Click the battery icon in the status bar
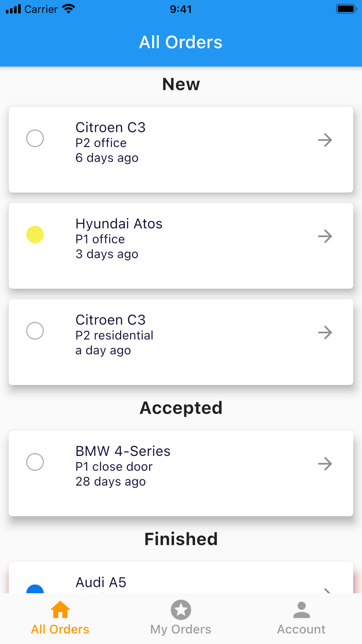Screen dimensions: 362x644 (346, 9)
